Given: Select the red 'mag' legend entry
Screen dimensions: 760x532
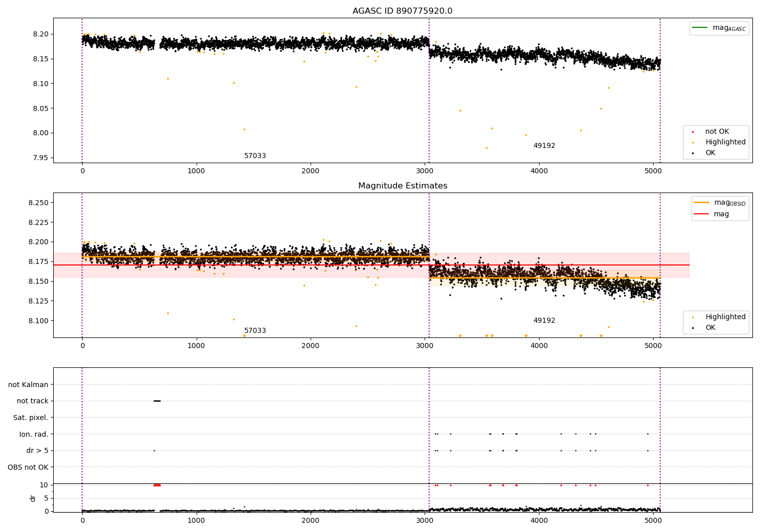Looking at the screenshot, I should coord(711,214).
